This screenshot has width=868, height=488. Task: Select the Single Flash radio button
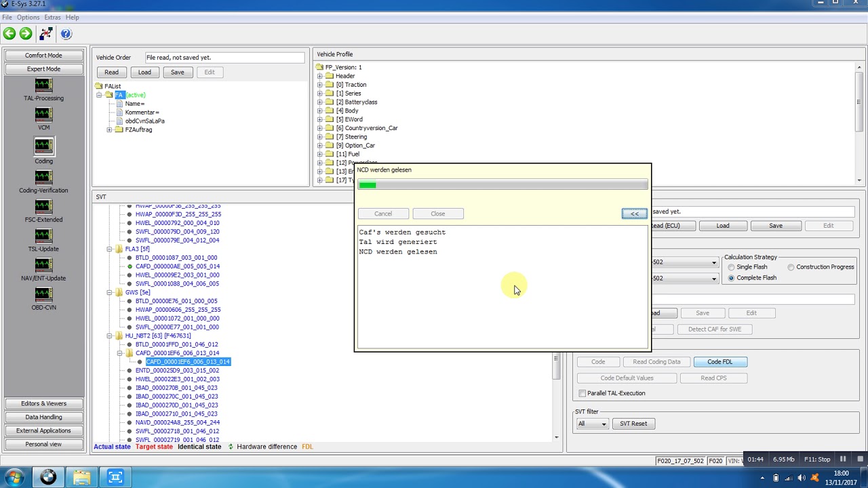pos(731,267)
